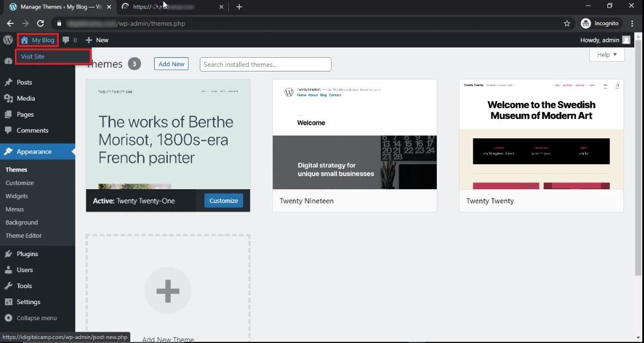Click the Twenty Nineteen theme name
The height and width of the screenshot is (343, 644).
(x=307, y=201)
